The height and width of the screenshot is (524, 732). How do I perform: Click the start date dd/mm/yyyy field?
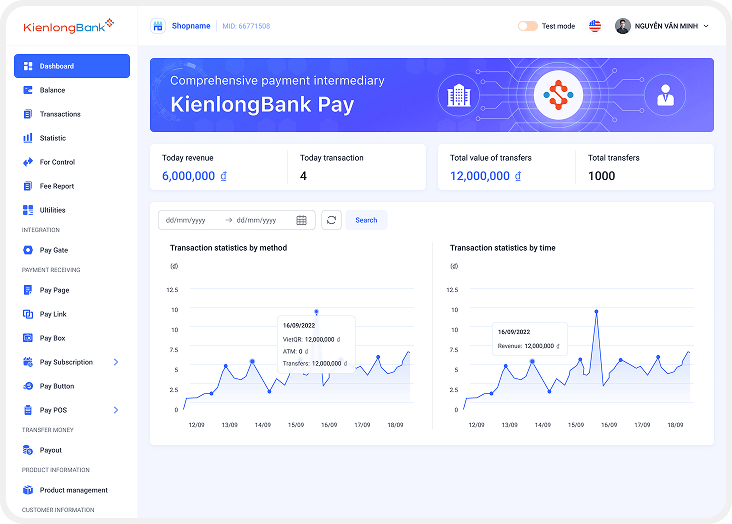pyautogui.click(x=186, y=220)
